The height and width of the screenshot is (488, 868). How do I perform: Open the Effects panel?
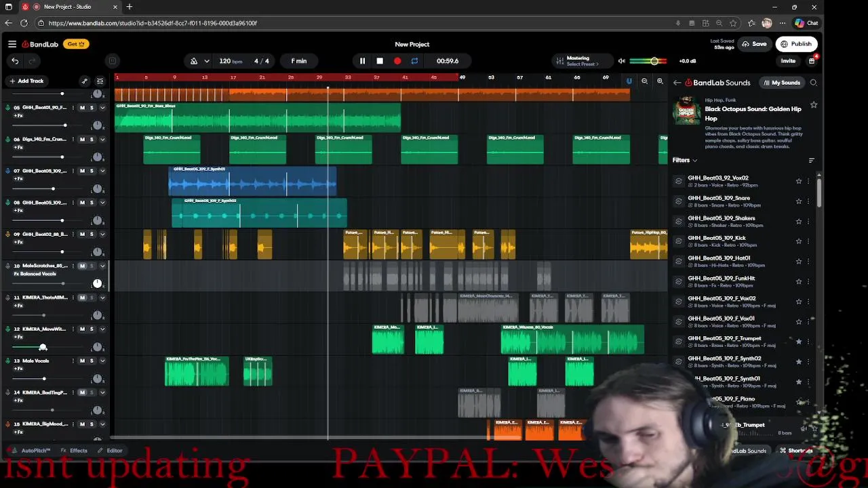tap(74, 451)
